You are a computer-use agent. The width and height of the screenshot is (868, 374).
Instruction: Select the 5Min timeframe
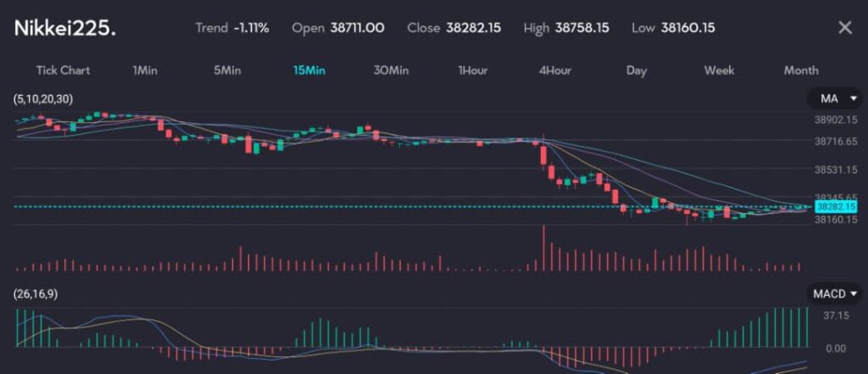click(x=227, y=70)
